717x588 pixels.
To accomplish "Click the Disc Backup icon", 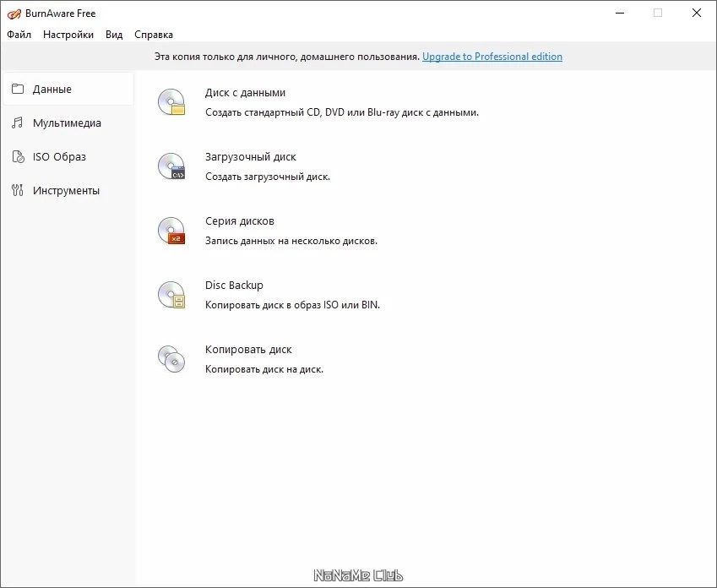I will [171, 294].
